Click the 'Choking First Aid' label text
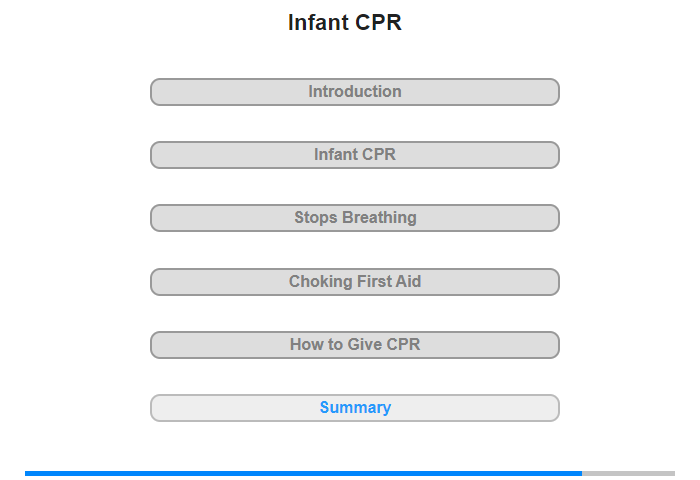Viewport: 700px width, 480px height. click(355, 281)
